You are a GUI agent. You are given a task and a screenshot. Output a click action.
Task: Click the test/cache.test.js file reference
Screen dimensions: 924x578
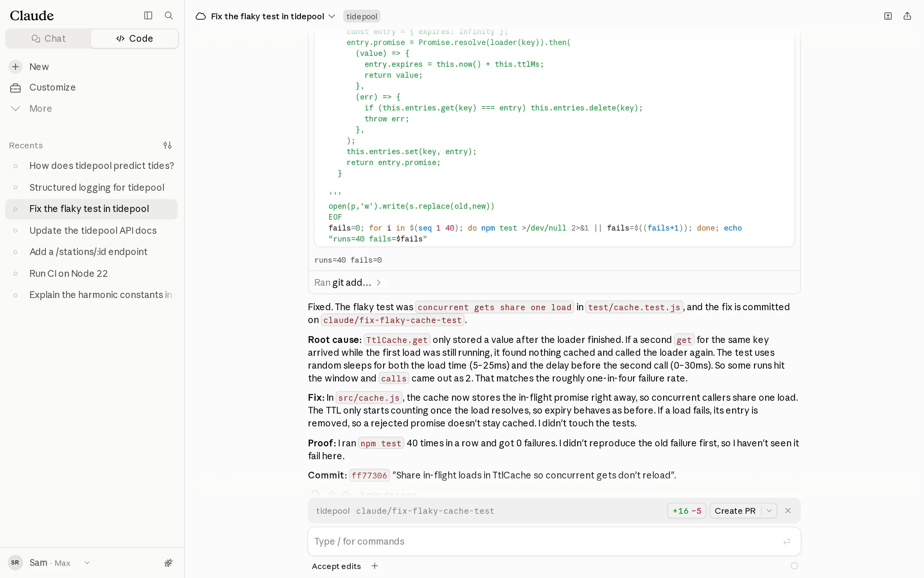pos(634,307)
